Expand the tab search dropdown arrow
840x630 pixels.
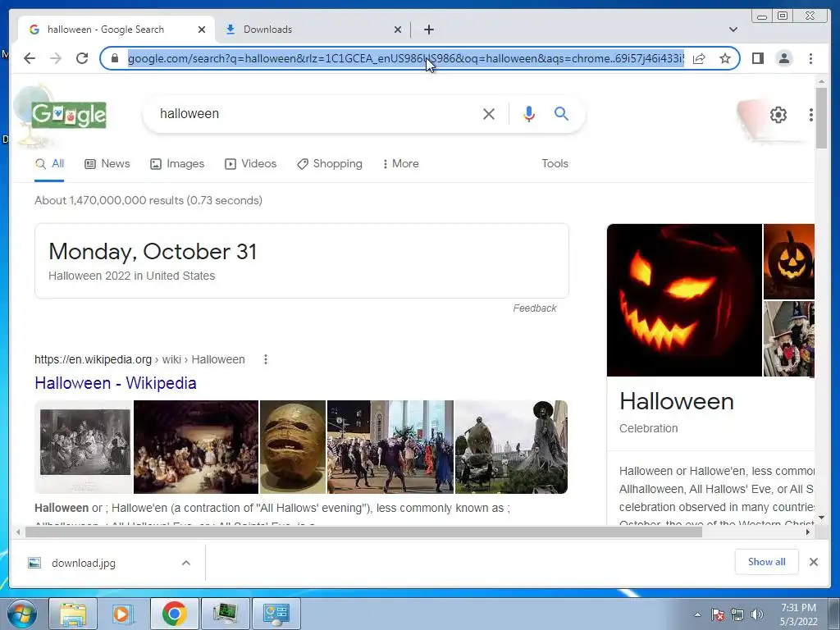(x=733, y=30)
